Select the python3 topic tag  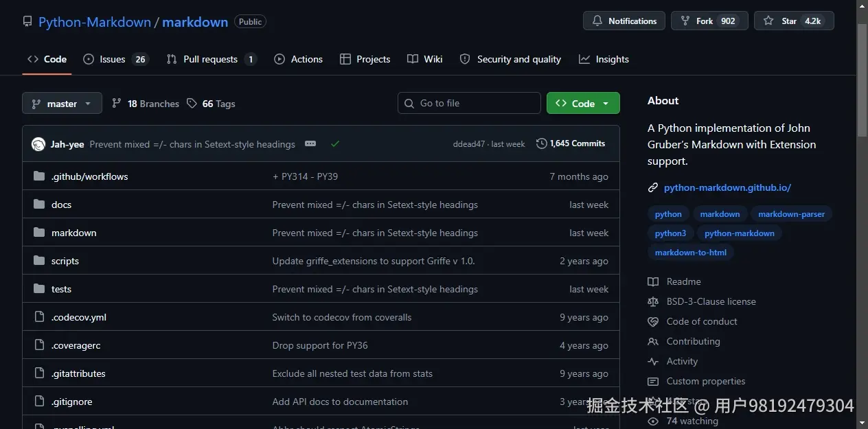pyautogui.click(x=670, y=233)
